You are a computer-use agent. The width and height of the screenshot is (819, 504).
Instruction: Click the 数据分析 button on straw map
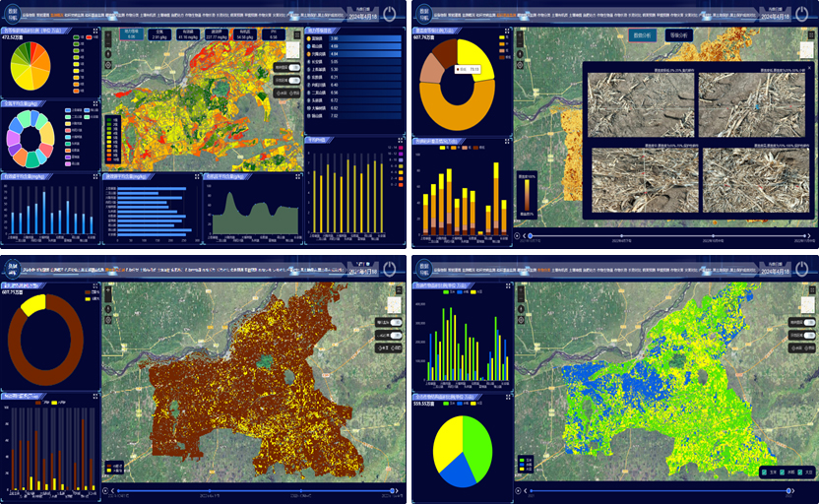642,35
